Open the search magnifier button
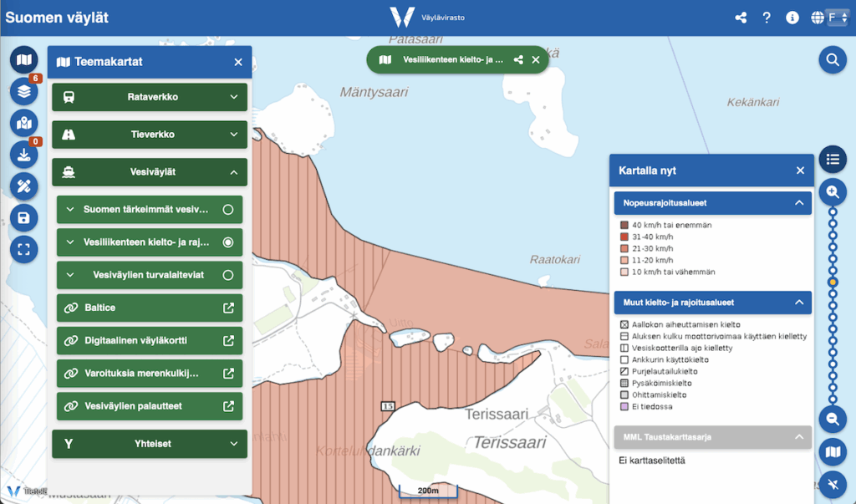Screen dimensions: 856x504 [832, 59]
